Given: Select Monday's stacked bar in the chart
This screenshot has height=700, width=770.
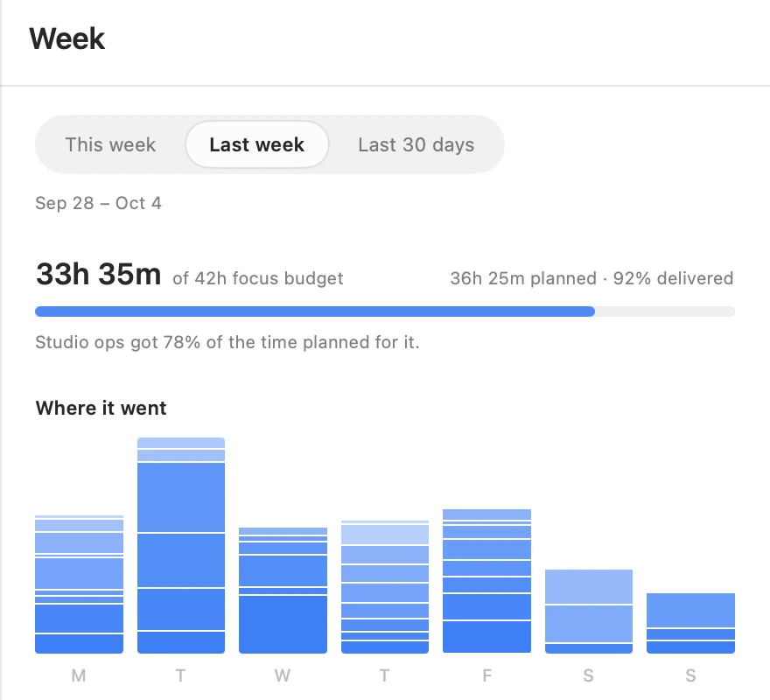Looking at the screenshot, I should click(79, 584).
